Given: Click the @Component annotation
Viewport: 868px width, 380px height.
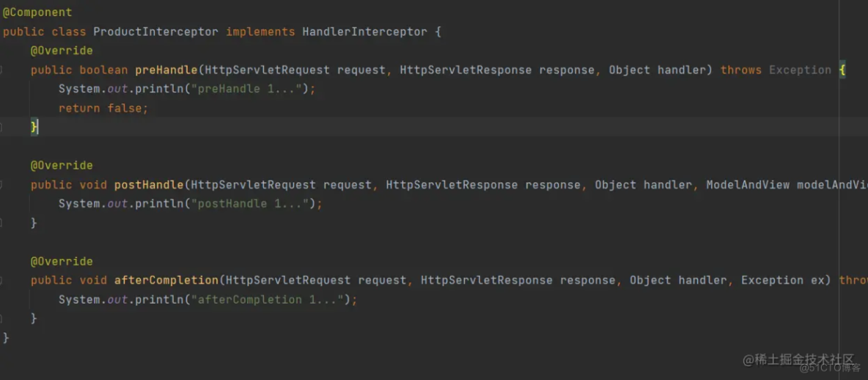Looking at the screenshot, I should (x=37, y=12).
